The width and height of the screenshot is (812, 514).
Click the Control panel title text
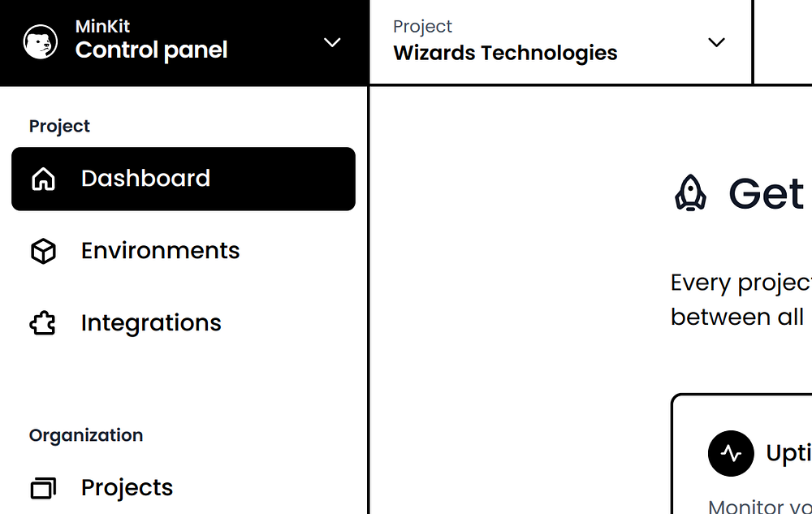tap(151, 50)
